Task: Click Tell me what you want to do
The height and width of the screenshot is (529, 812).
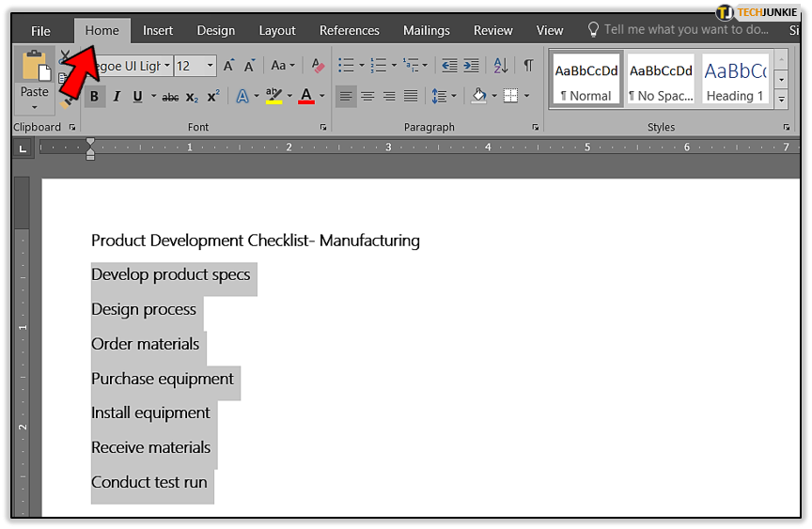Action: tap(679, 29)
